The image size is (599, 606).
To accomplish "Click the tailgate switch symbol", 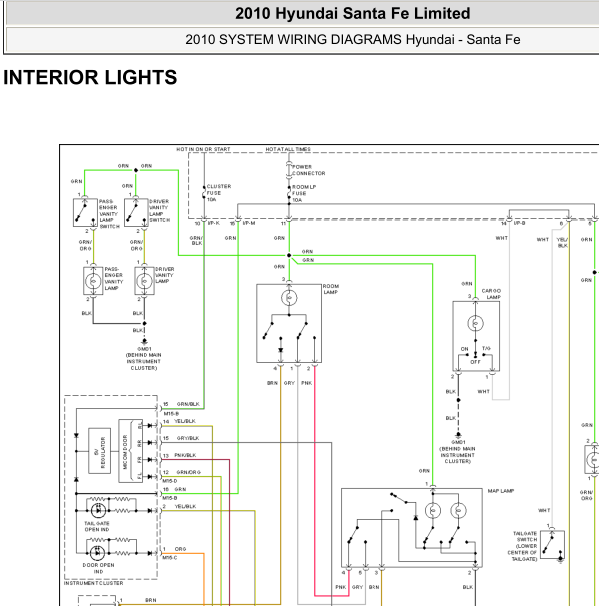I will (552, 545).
